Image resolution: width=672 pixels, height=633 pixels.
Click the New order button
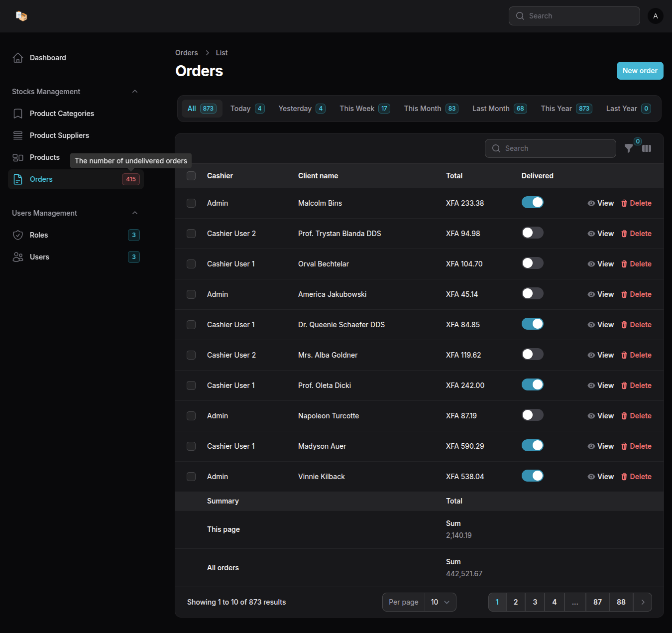tap(640, 71)
